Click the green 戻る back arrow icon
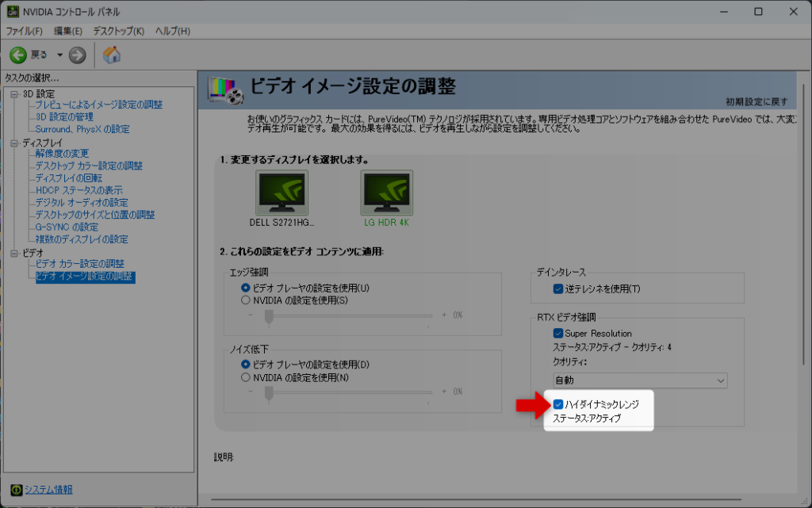This screenshot has height=508, width=812. pos(19,55)
